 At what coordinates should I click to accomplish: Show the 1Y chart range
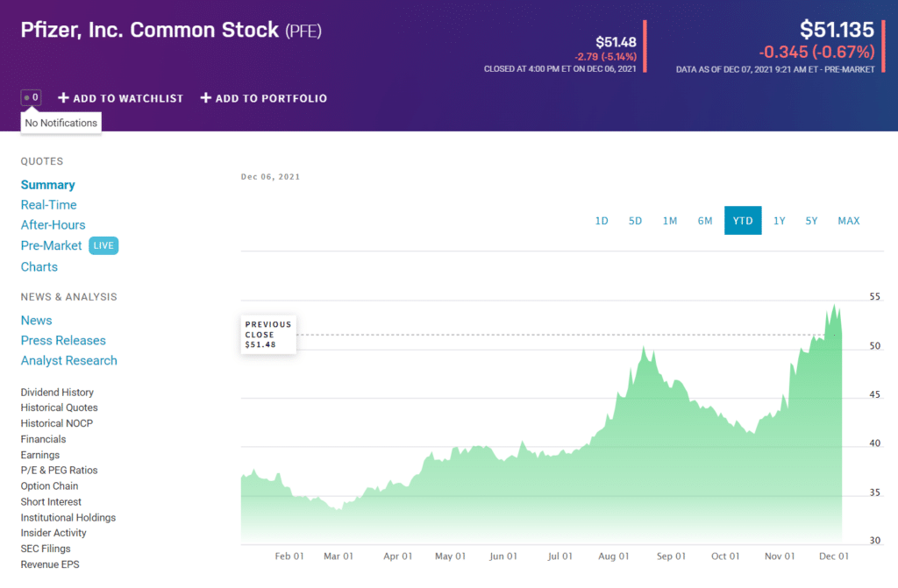[x=780, y=221]
